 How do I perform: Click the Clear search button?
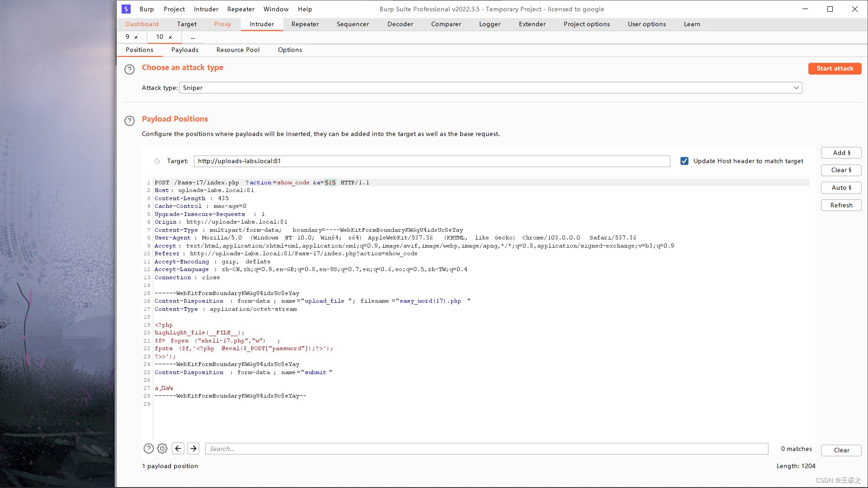pyautogui.click(x=841, y=450)
